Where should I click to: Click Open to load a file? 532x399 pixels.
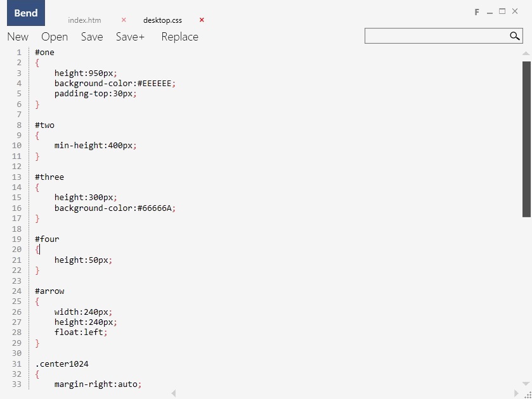(55, 37)
